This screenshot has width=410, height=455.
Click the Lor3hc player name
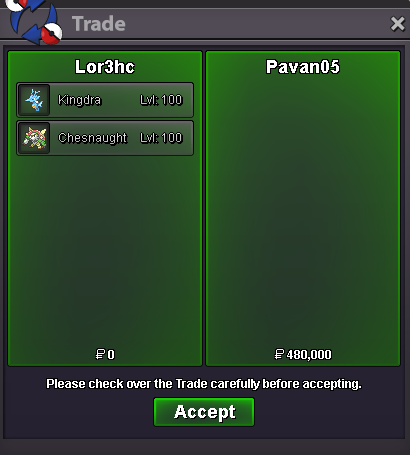tap(105, 67)
